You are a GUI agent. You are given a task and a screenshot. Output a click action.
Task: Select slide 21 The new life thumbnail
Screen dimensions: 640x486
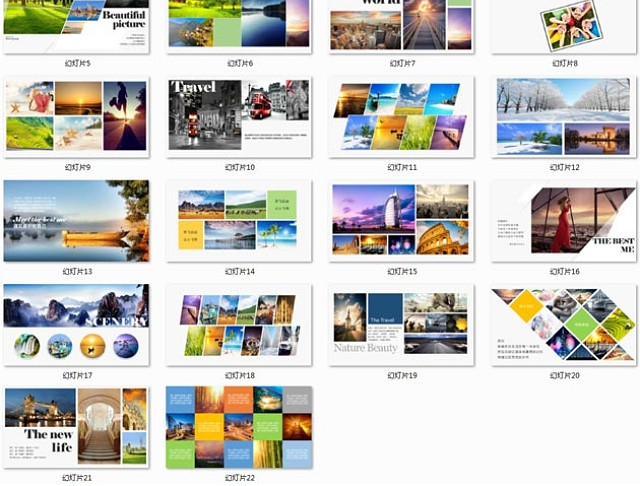pos(76,428)
